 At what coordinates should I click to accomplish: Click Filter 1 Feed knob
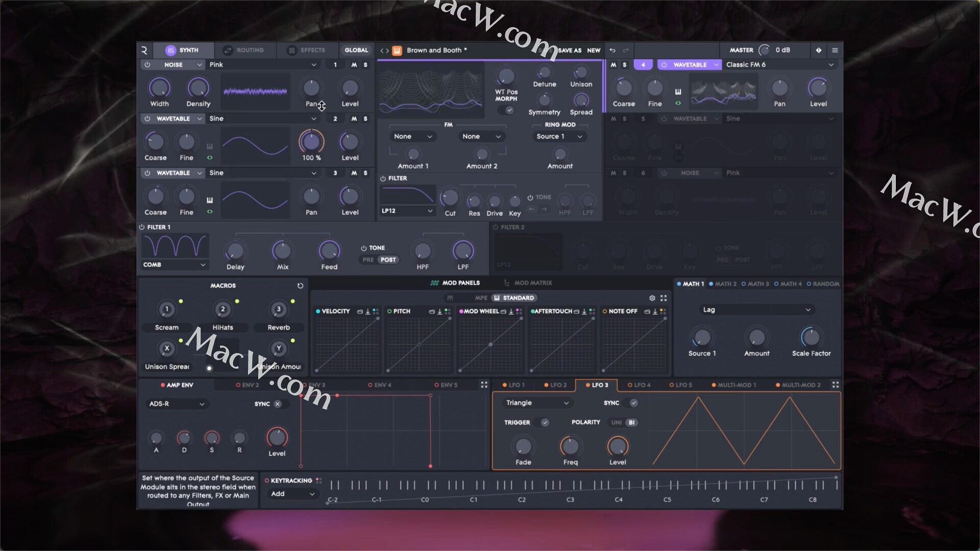pyautogui.click(x=329, y=251)
